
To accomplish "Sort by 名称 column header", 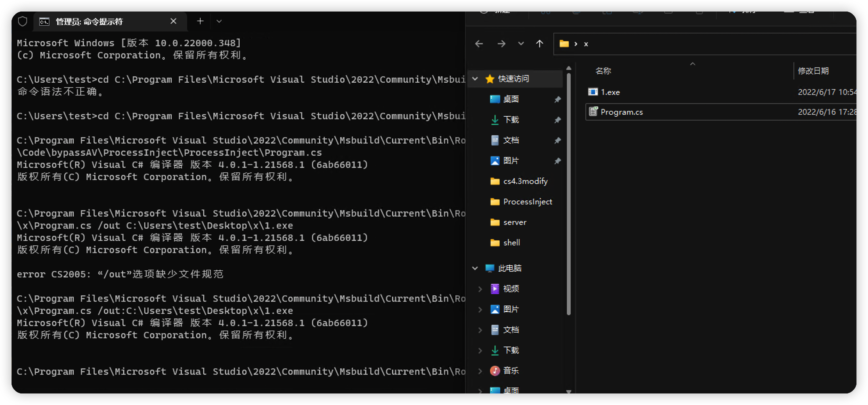I will tap(603, 71).
